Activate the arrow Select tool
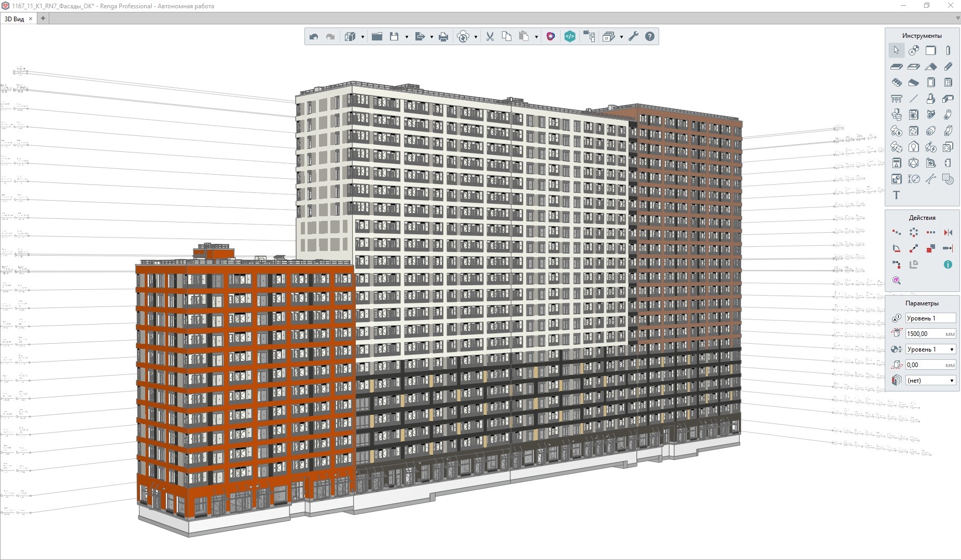This screenshot has width=961, height=560. click(896, 50)
